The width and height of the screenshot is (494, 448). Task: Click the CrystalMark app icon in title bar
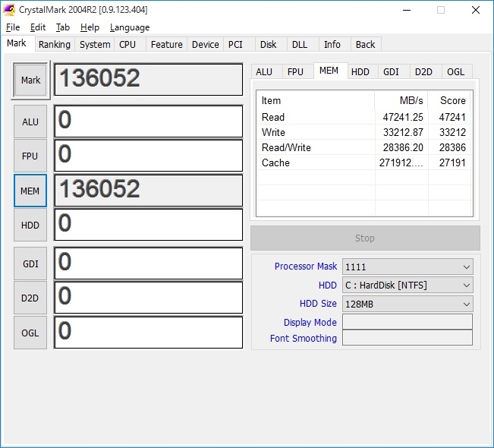(9, 10)
